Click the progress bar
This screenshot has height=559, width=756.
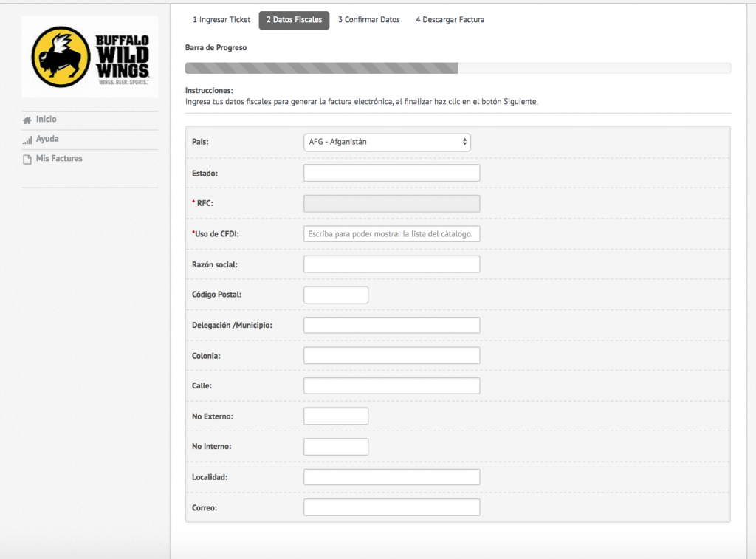(458, 68)
